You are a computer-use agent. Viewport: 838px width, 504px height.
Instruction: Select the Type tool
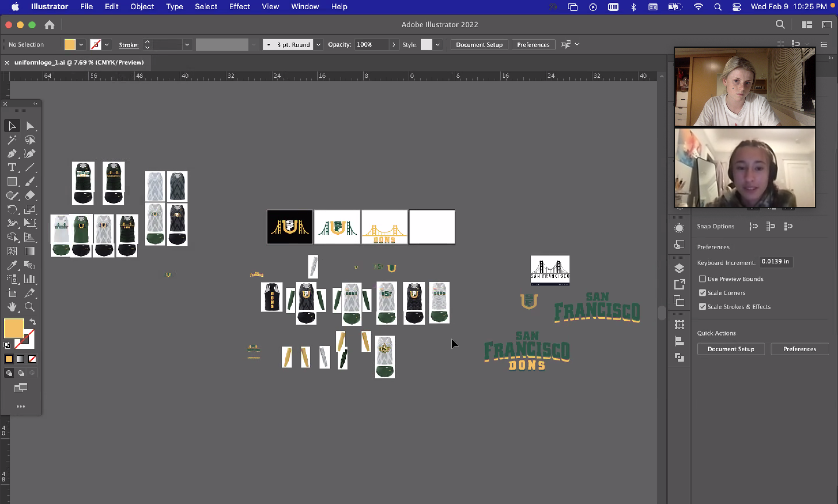coord(12,168)
